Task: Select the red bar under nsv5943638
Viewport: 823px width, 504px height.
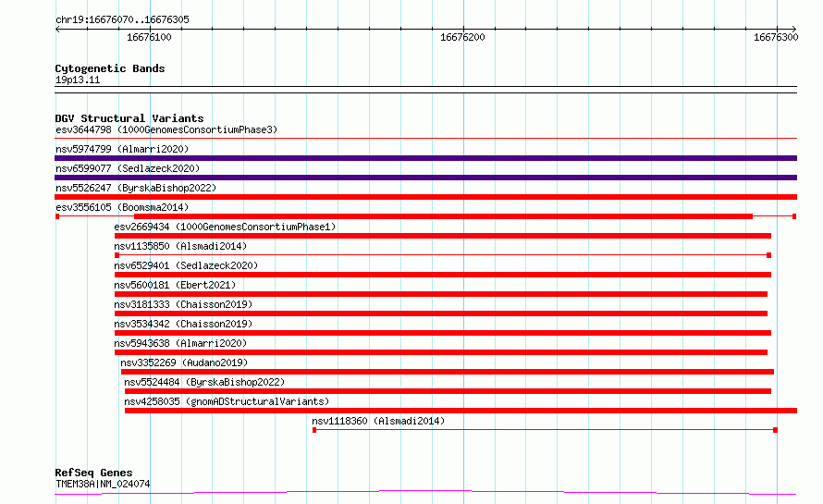Action: (x=441, y=352)
